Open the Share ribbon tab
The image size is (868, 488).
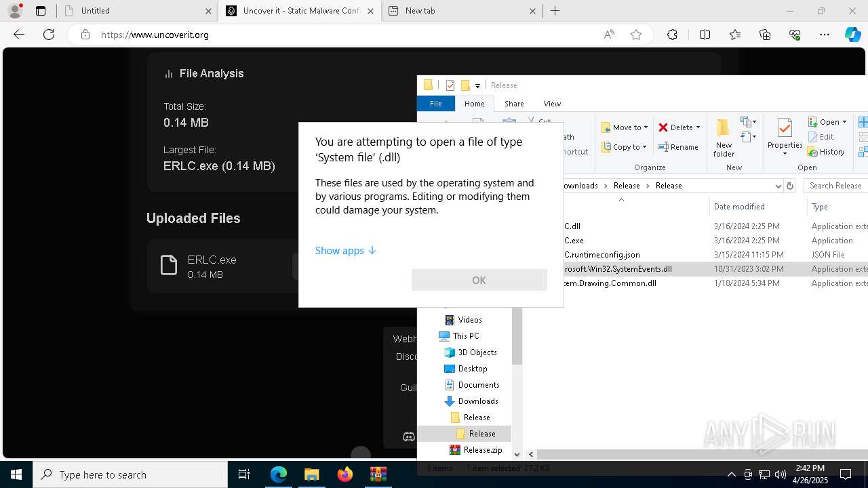pos(514,104)
